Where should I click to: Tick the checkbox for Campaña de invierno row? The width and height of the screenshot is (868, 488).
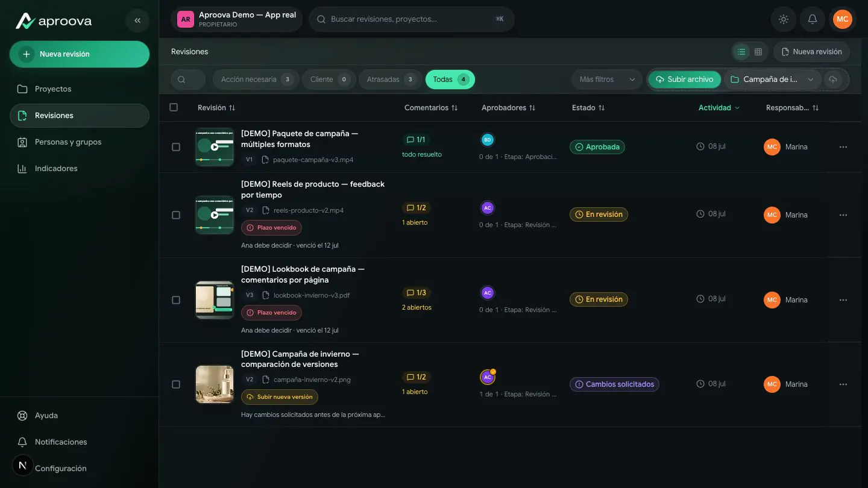176,384
